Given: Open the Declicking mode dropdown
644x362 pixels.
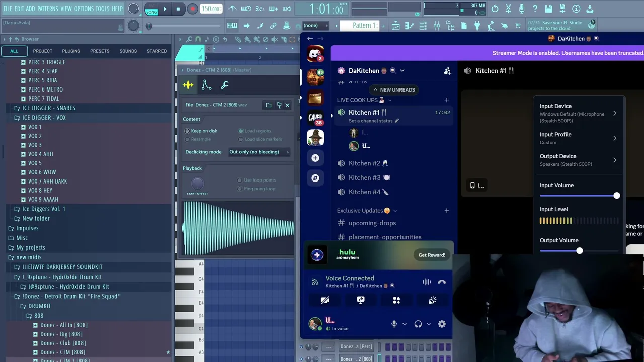Looking at the screenshot, I should click(x=259, y=152).
